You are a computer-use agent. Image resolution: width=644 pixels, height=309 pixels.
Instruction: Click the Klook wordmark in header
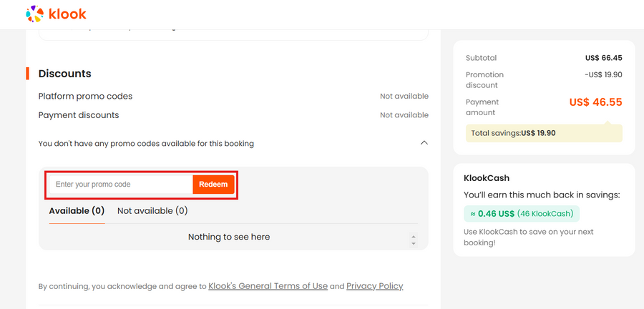[67, 14]
